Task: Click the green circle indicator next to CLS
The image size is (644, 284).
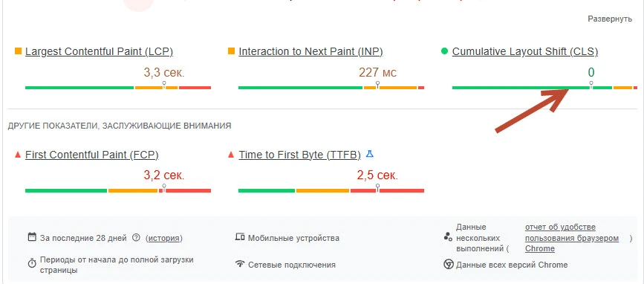Action: pos(444,51)
